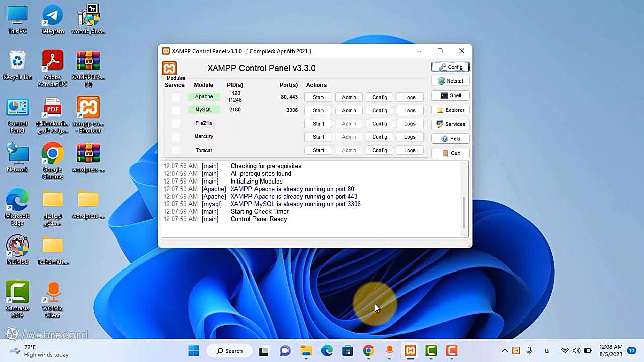Switch to XAMPP taskbar icon
The height and width of the screenshot is (362, 644).
tap(410, 351)
